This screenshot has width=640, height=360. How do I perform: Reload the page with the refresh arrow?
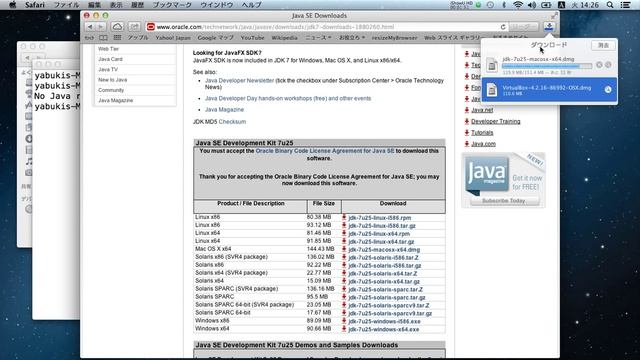coord(503,27)
